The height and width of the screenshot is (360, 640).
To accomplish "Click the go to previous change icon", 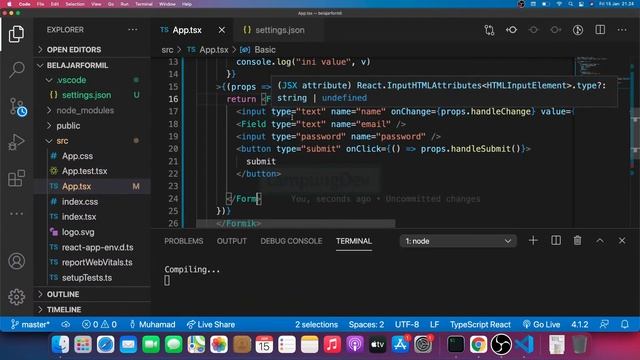I will pyautogui.click(x=511, y=30).
